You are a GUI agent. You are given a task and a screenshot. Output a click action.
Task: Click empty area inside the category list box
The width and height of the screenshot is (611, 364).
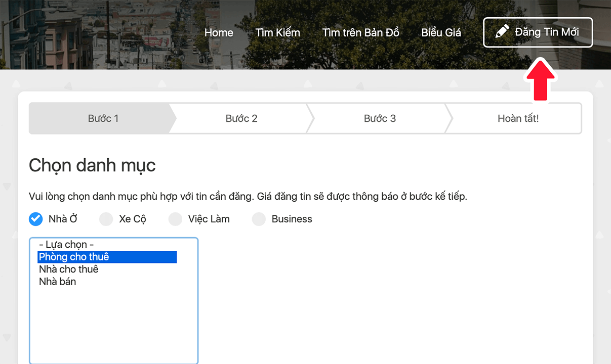pos(113,324)
